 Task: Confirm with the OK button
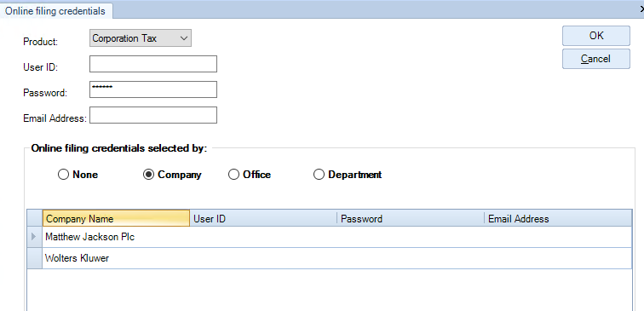click(596, 36)
